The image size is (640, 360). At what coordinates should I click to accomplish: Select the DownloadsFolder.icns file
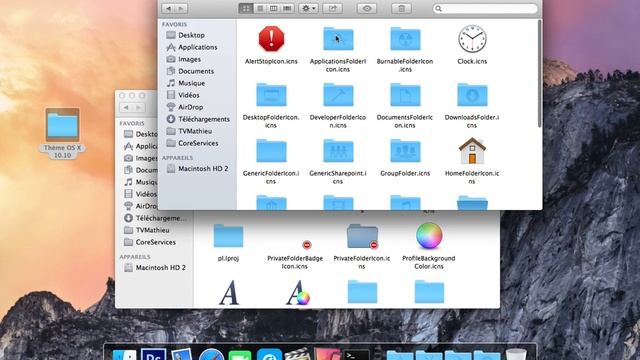coord(472,95)
